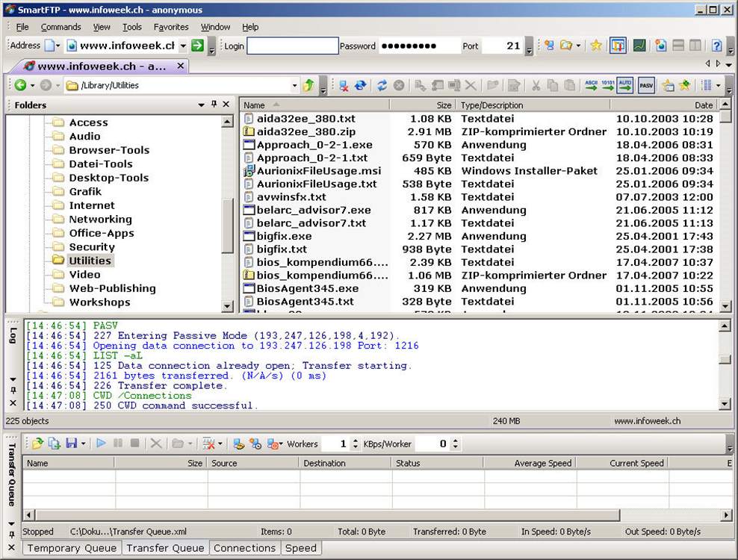This screenshot has height=560, width=738.
Task: Sort by the Type/Description column header
Action: [x=533, y=105]
